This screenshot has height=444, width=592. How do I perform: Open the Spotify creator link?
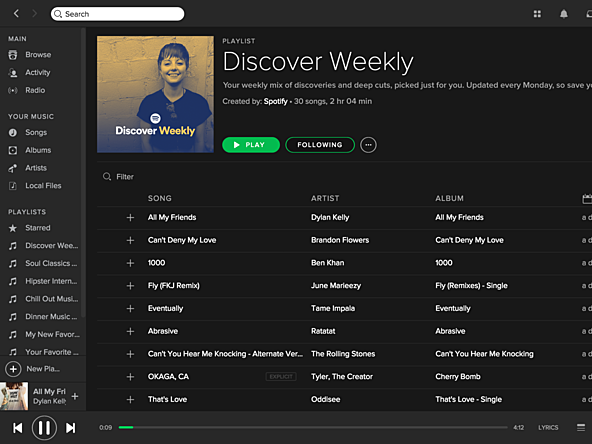pos(275,101)
